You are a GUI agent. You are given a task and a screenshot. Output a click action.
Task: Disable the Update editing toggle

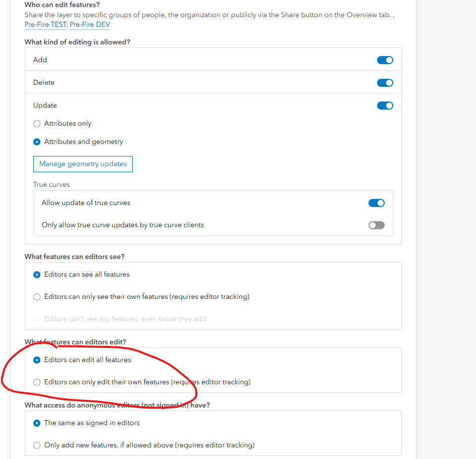point(385,106)
